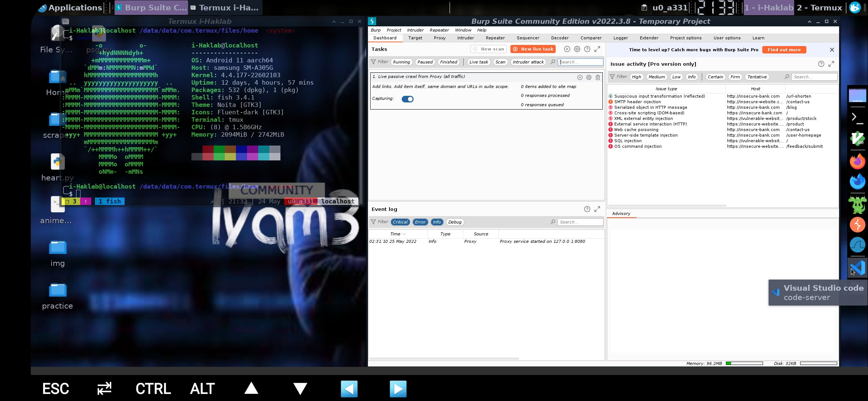
Task: Click the Find out more button
Action: (784, 50)
